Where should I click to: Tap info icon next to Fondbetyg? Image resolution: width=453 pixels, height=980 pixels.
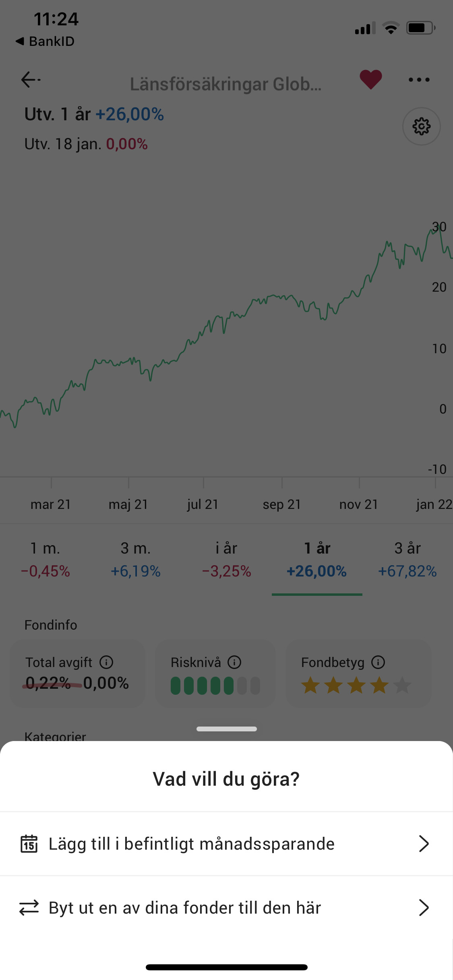click(x=378, y=662)
